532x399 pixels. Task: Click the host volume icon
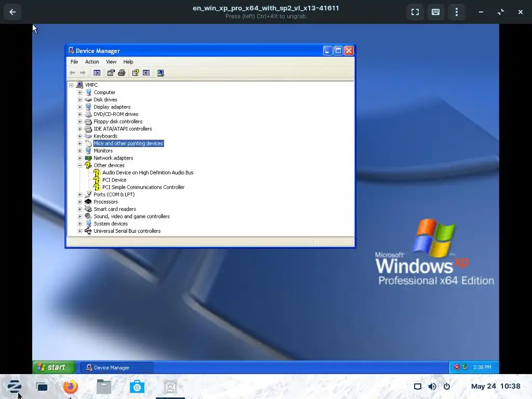click(432, 387)
